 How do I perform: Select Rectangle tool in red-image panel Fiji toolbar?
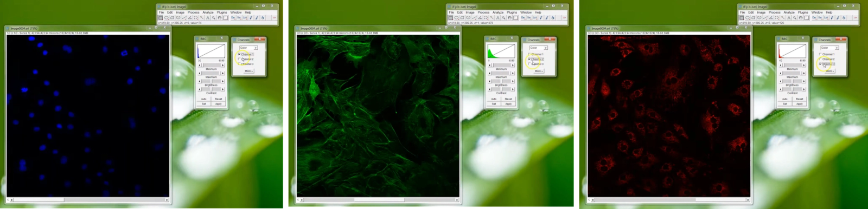pos(742,18)
